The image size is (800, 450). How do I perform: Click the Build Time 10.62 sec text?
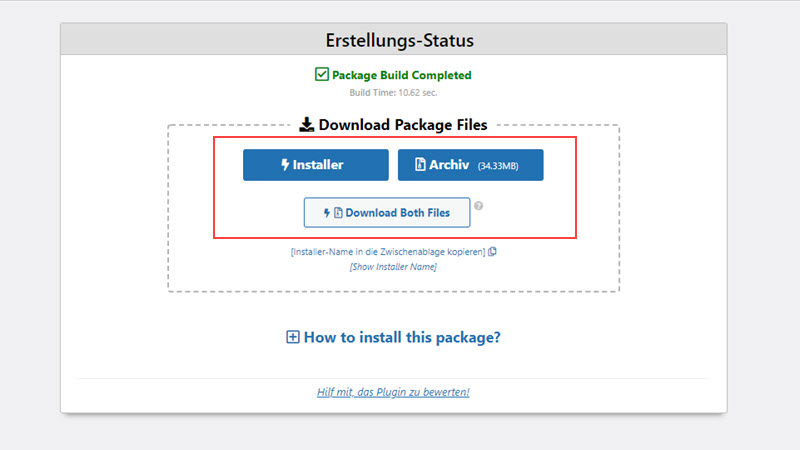coord(393,92)
